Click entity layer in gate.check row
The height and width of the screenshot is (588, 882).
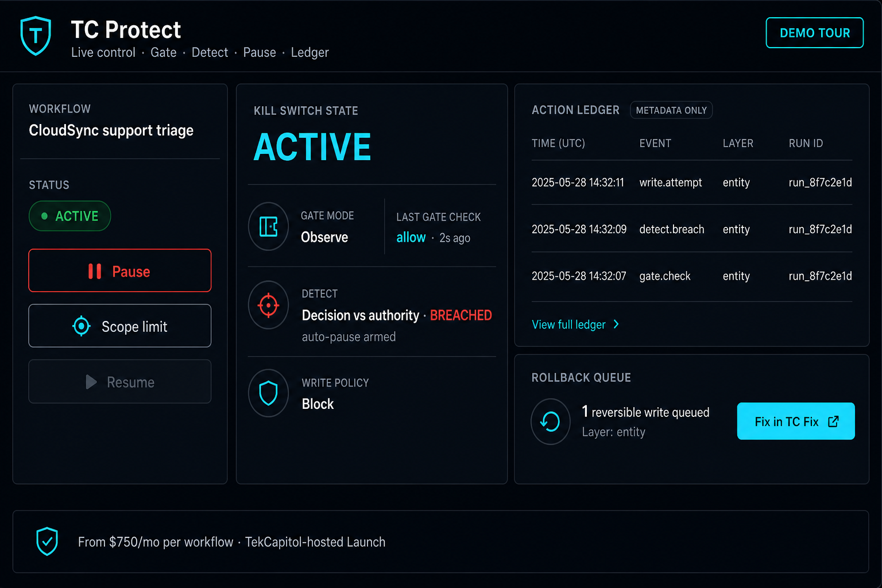736,276
